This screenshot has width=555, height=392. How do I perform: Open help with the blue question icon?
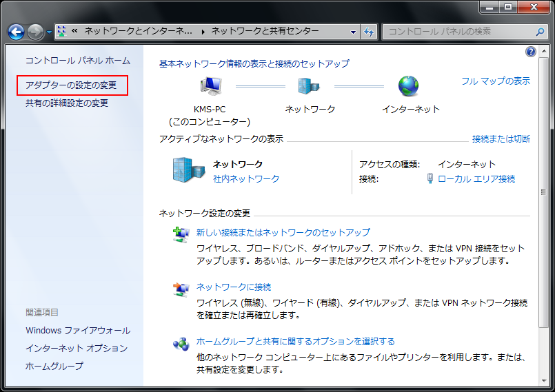531,52
